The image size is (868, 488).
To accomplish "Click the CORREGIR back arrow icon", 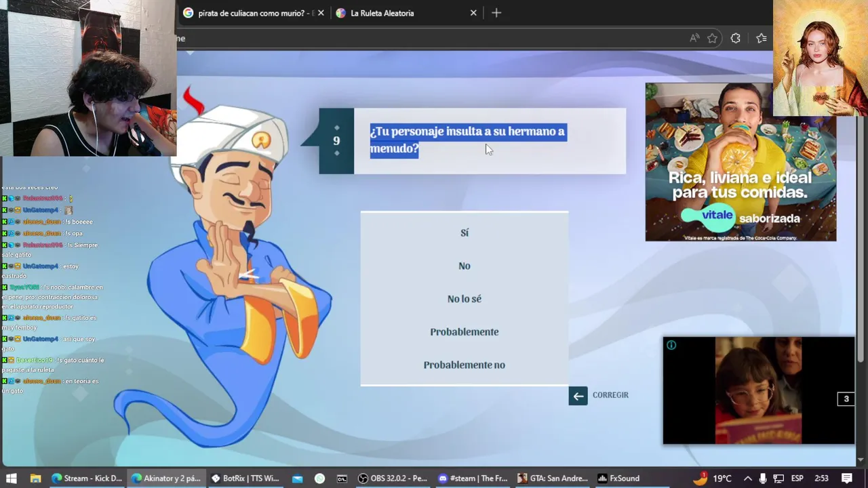I will [x=578, y=396].
